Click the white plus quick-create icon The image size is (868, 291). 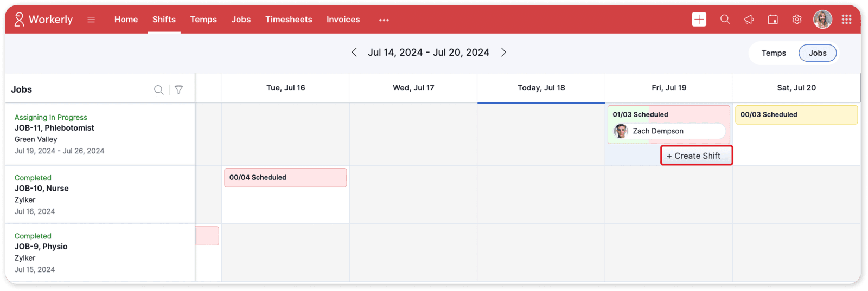[x=699, y=20]
